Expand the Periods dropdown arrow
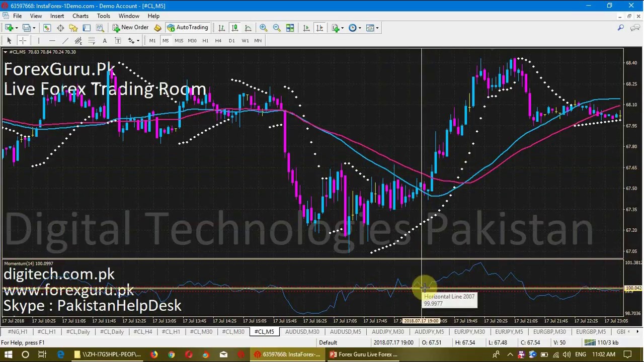Screen dimensions: 644x362 click(x=359, y=28)
